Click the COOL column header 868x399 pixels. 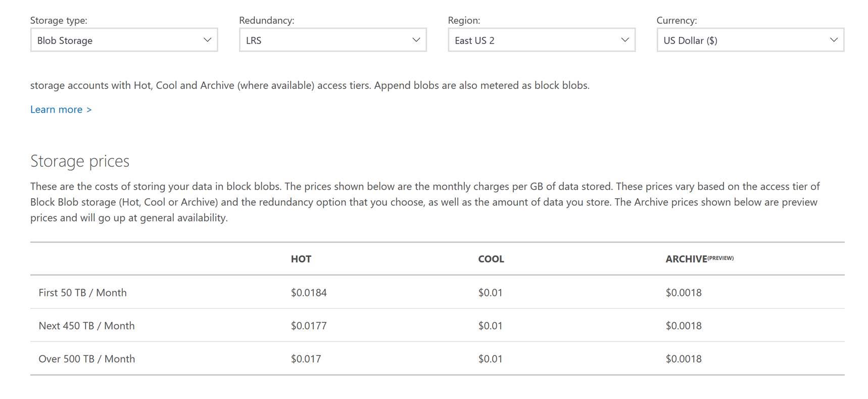491,259
